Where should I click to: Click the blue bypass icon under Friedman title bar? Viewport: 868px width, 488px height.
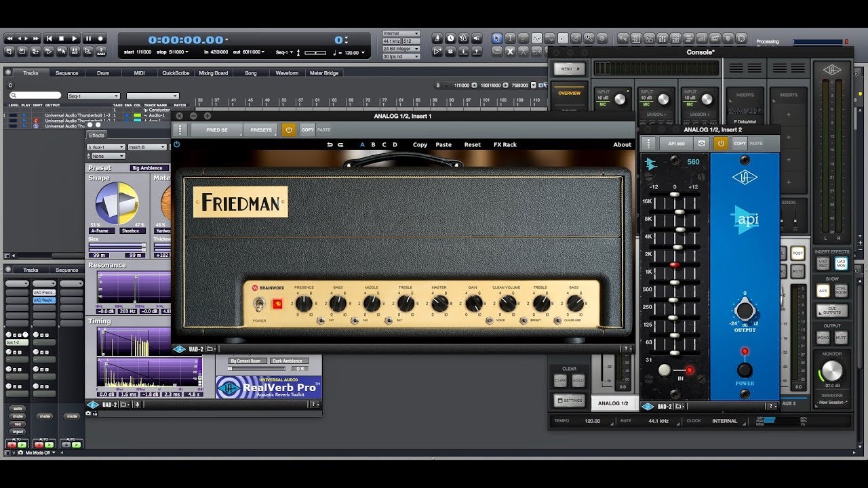177,144
